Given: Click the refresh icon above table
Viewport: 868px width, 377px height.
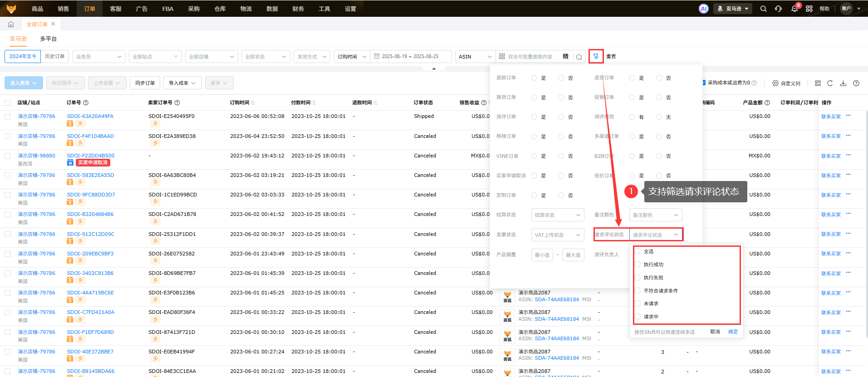Looking at the screenshot, I should click(x=830, y=83).
